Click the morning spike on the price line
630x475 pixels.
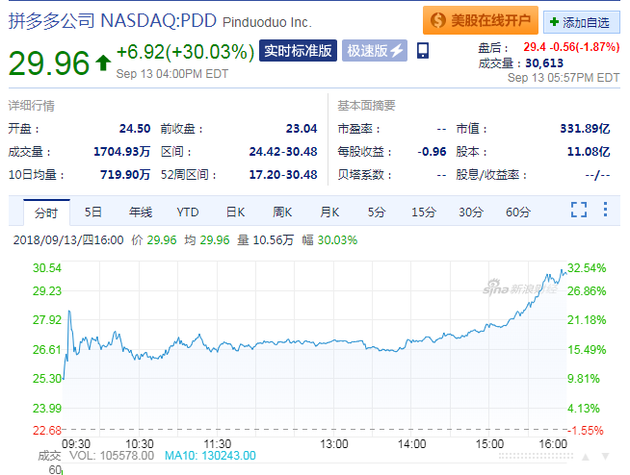pos(70,311)
